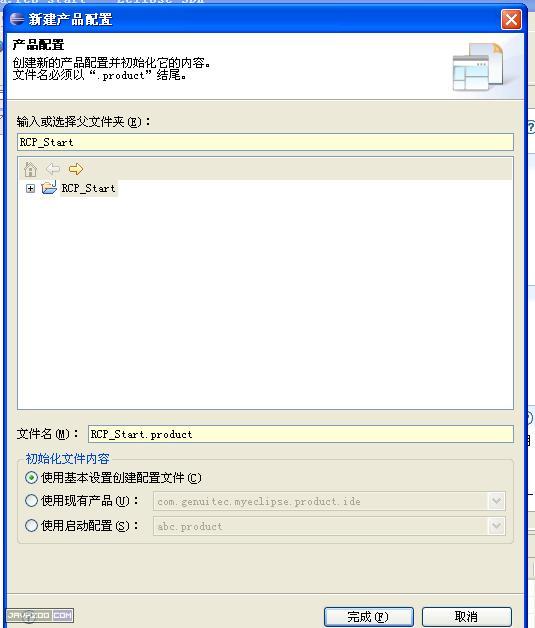
Task: Open the launch configuration abc.product dropdown
Action: click(496, 526)
